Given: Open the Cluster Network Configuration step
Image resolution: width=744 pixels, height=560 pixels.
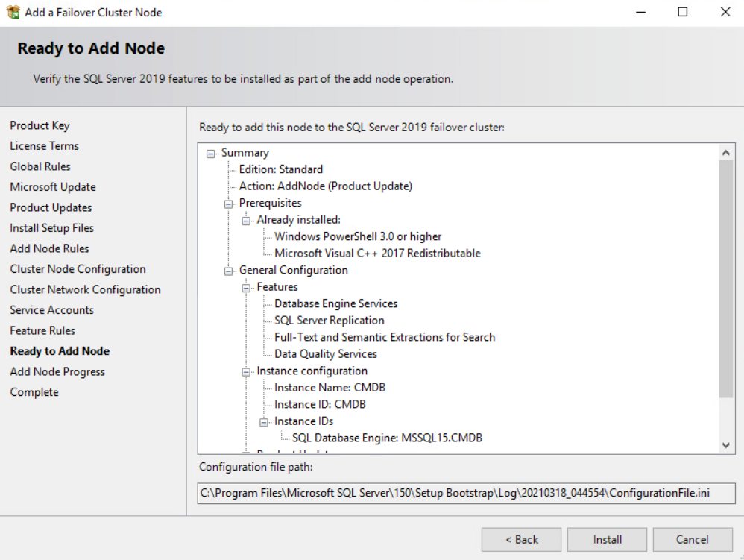Looking at the screenshot, I should pos(86,289).
